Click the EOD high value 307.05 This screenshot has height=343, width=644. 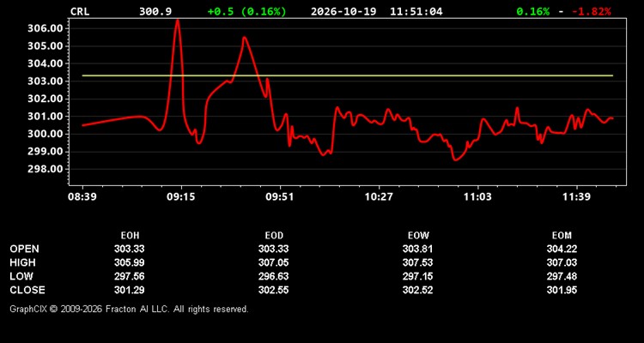(x=274, y=262)
